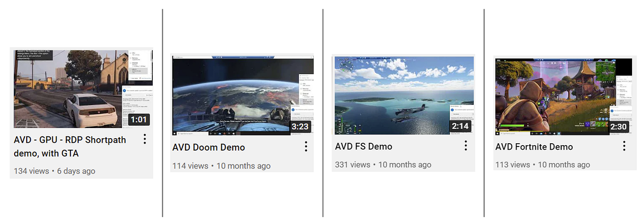Viewport: 644px width, 222px height.
Task: Click '134 views • 6 days ago' text
Action: 54,171
